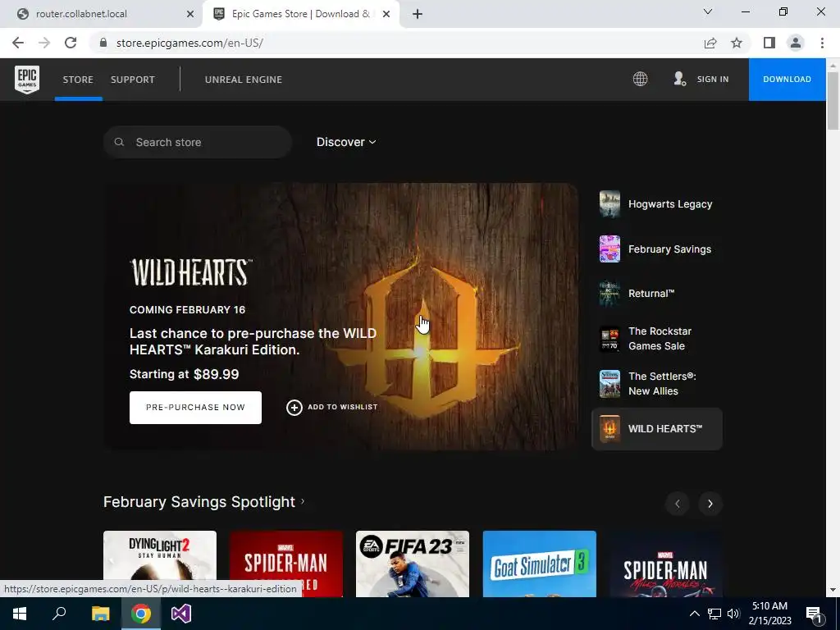Click the Hogwarts Legacy thumbnail icon
840x630 pixels.
609,204
